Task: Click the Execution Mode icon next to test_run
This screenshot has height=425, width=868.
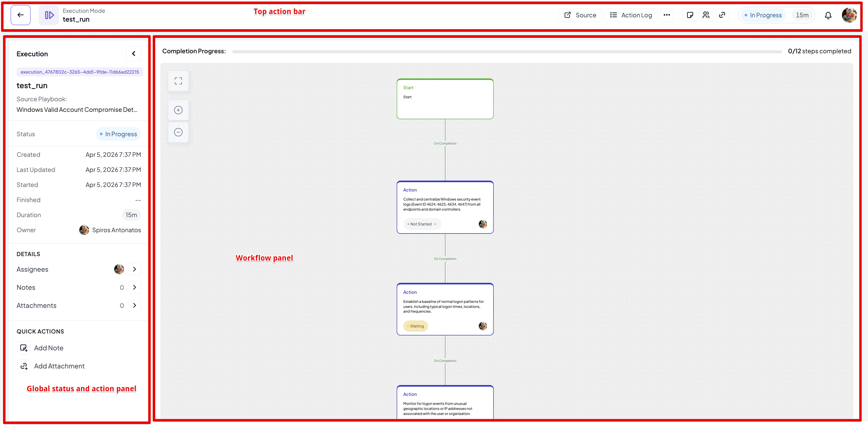Action: point(48,15)
